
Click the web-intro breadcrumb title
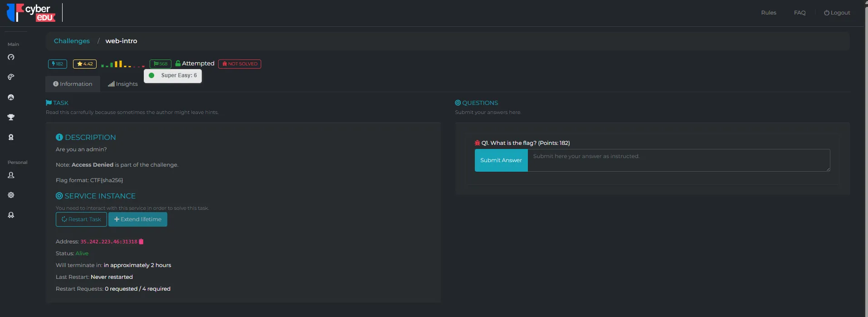pos(121,41)
